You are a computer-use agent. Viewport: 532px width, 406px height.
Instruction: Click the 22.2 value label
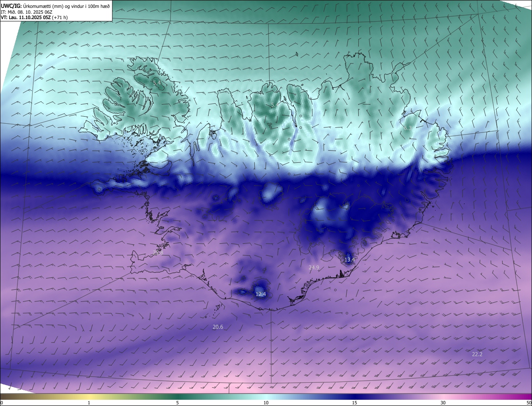[477, 355]
